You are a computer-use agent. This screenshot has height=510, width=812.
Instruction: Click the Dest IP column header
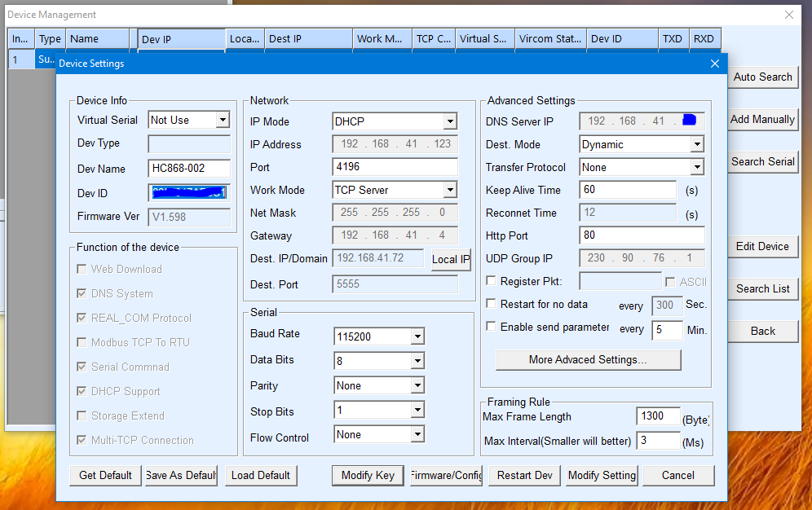(308, 39)
